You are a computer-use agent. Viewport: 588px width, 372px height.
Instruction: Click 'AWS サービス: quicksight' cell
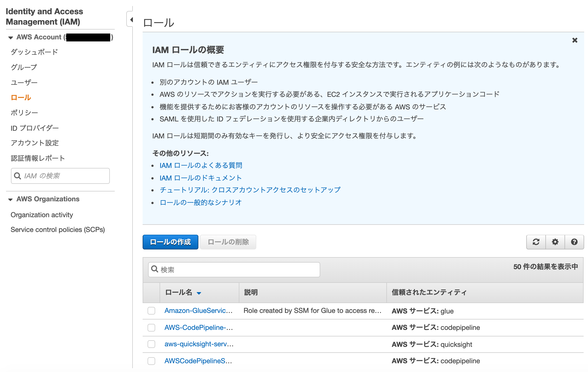[x=432, y=344]
